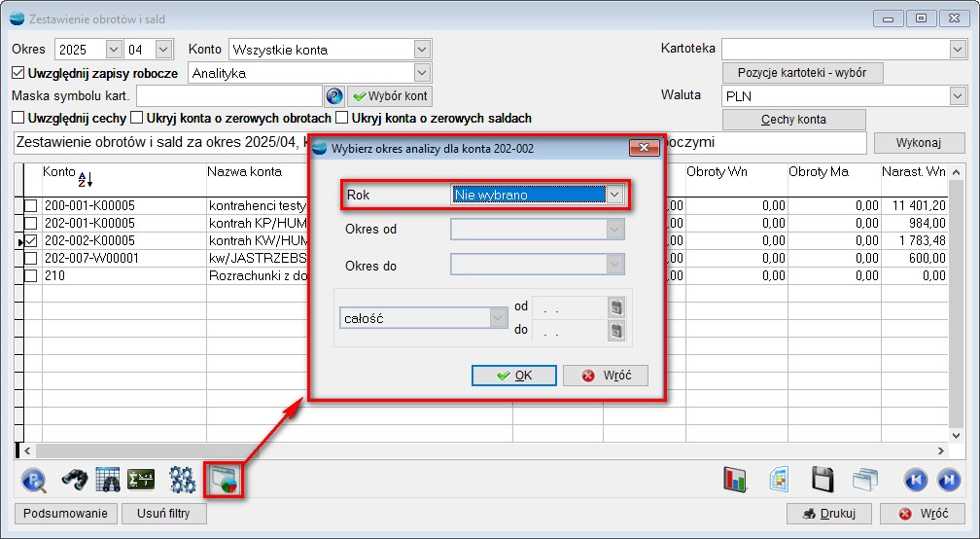The image size is (980, 539).
Task: Open the Waluta PLN dropdown
Action: pos(957,96)
